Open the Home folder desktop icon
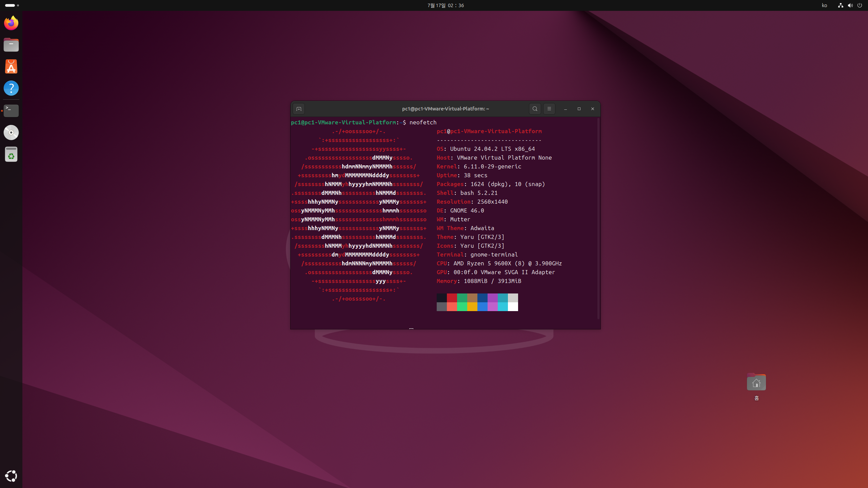The width and height of the screenshot is (868, 488). click(x=756, y=387)
